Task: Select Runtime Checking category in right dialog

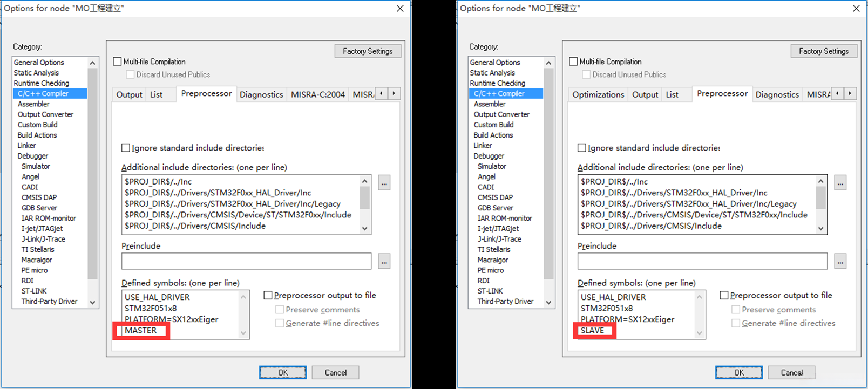Action: 497,83
